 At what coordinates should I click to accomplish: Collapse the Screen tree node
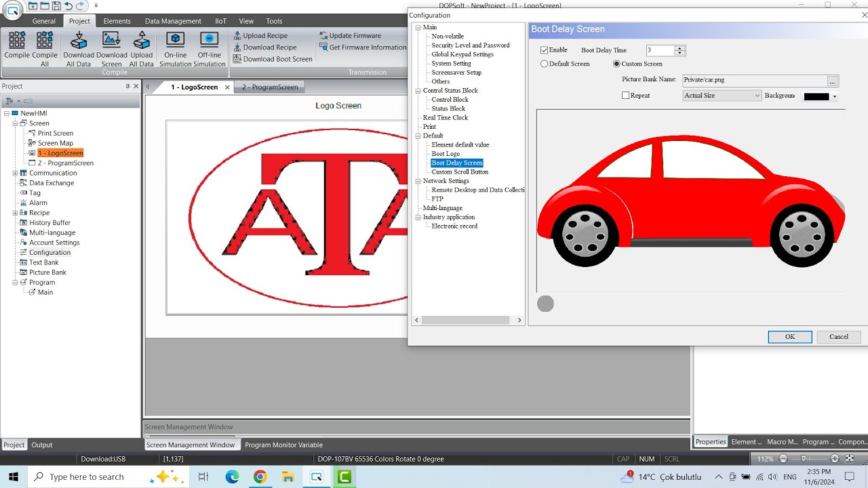coord(15,123)
